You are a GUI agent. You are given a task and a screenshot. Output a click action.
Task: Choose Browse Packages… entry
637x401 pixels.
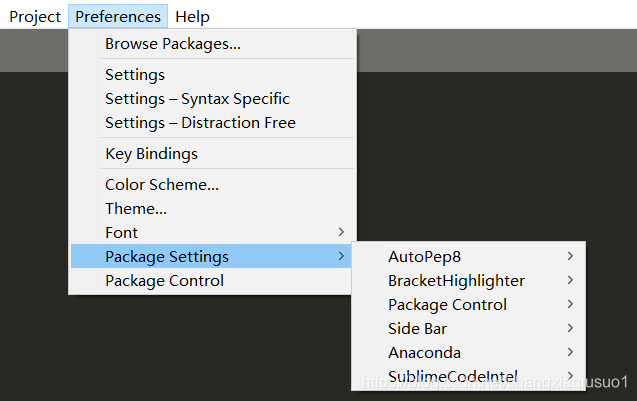[x=212, y=44]
